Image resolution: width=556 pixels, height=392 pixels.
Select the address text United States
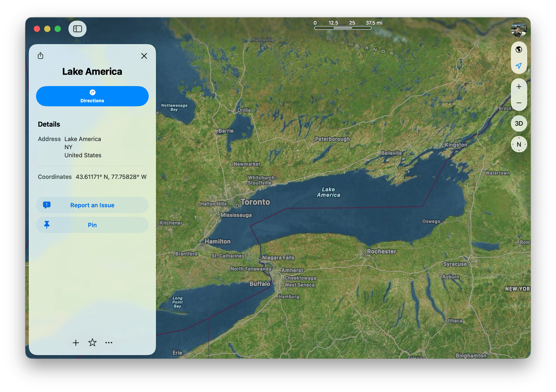83,155
